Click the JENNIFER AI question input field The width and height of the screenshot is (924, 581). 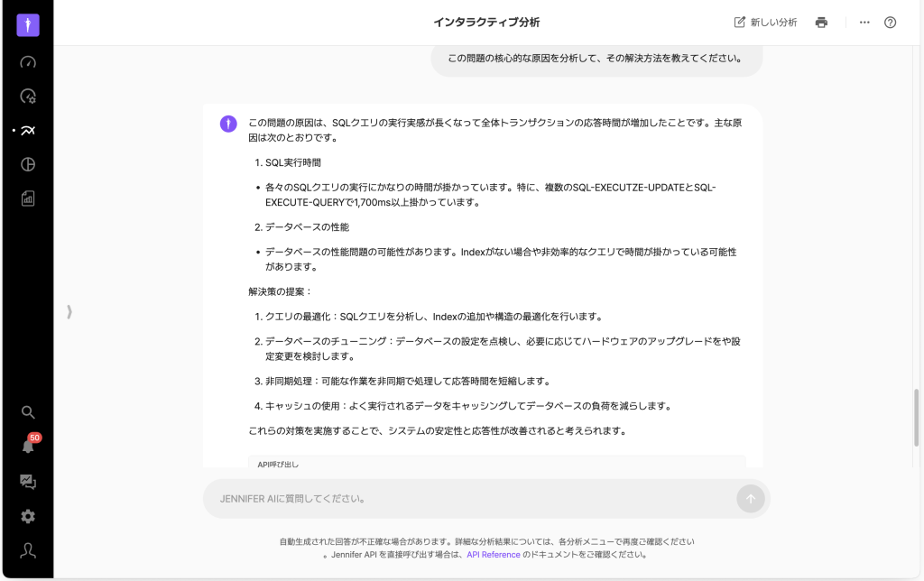click(x=469, y=498)
